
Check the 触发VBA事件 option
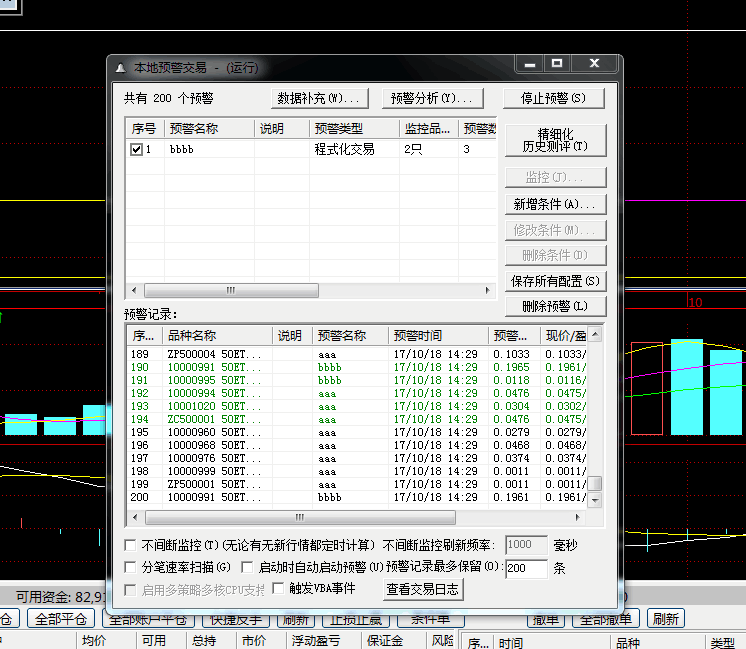278,589
